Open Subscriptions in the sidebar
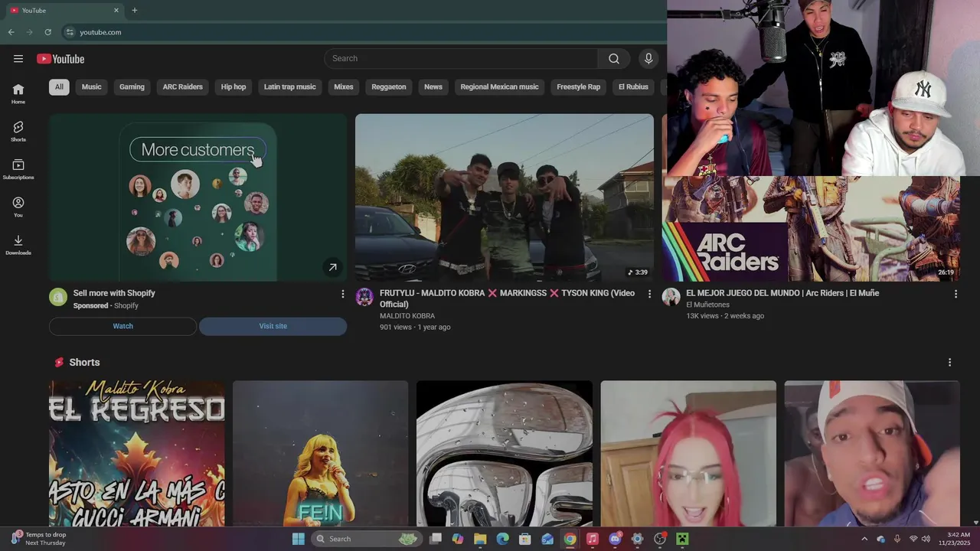This screenshot has height=551, width=980. click(x=18, y=169)
